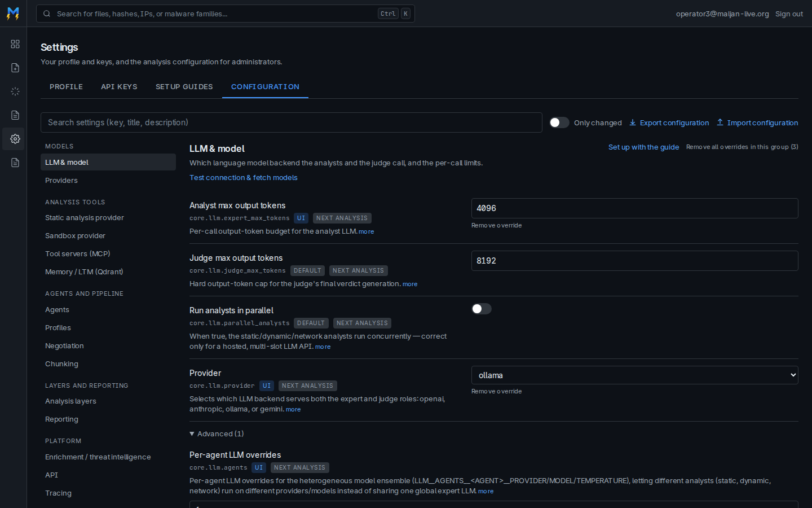Click the upload icon beside Import configuration
This screenshot has width=812, height=508.
(720, 122)
